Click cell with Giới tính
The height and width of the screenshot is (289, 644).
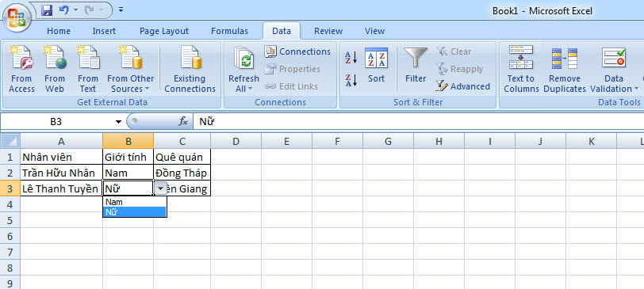tap(128, 157)
